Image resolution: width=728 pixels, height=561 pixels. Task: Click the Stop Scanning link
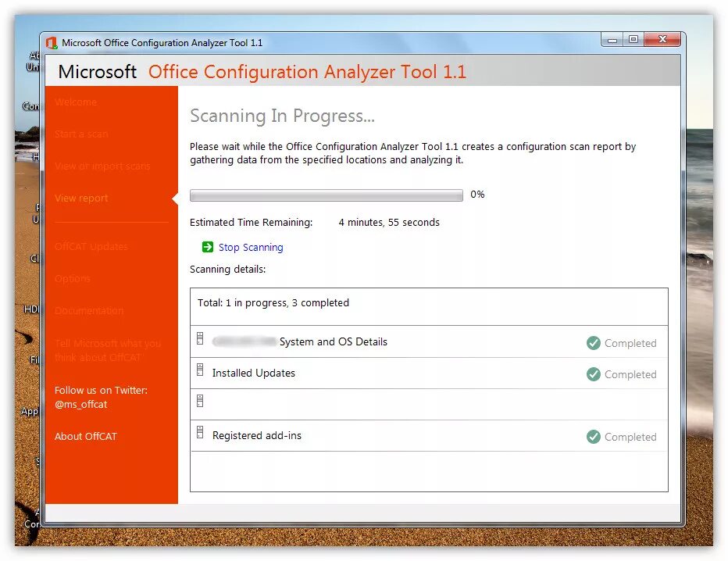pyautogui.click(x=251, y=248)
